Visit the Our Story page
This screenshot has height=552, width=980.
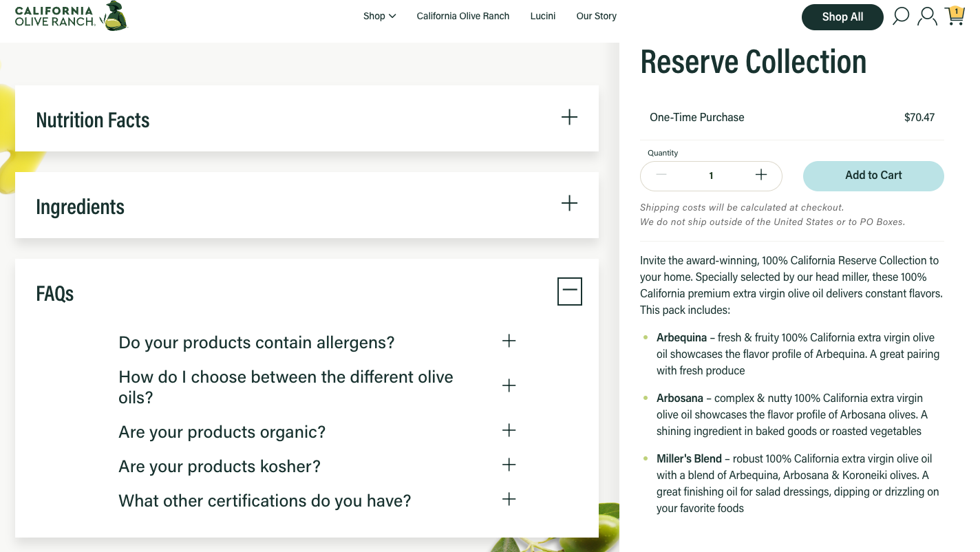596,16
